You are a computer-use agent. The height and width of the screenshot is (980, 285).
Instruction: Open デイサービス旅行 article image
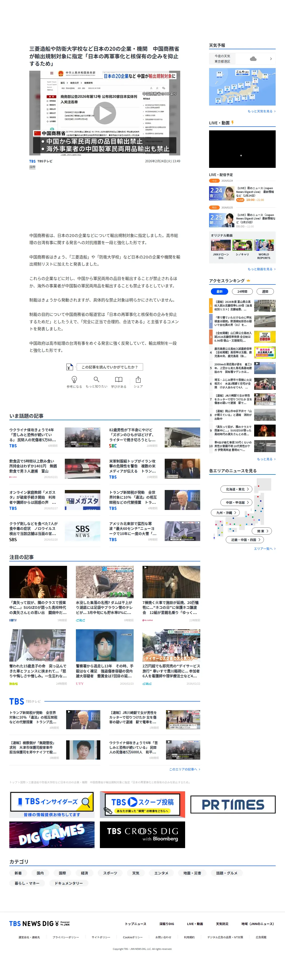(x=171, y=645)
